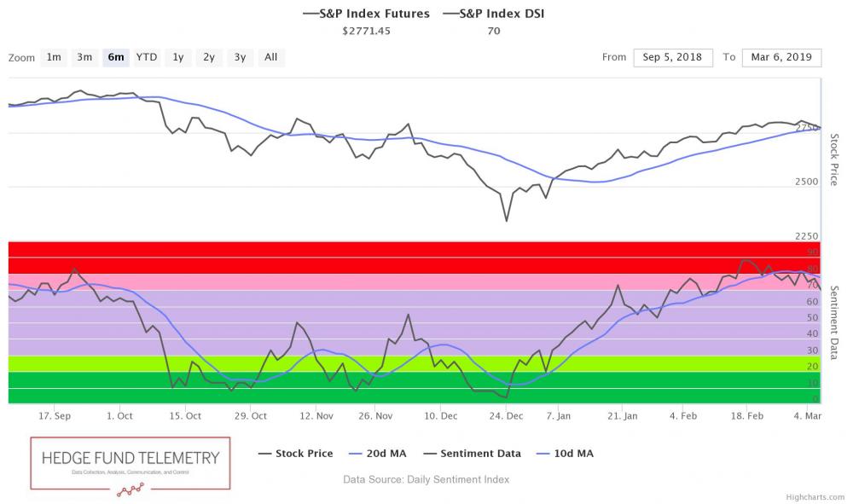Toggle the Sentiment Data legend series
Image resolution: width=853 pixels, height=504 pixels.
[473, 454]
